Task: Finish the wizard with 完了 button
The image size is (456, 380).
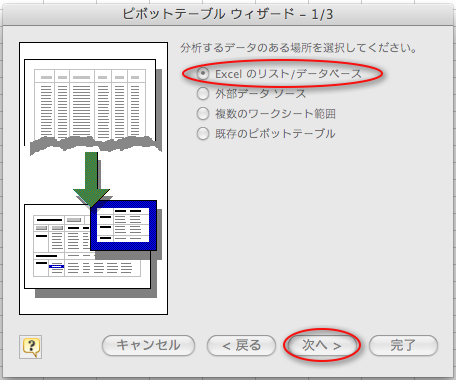Action: [x=403, y=345]
